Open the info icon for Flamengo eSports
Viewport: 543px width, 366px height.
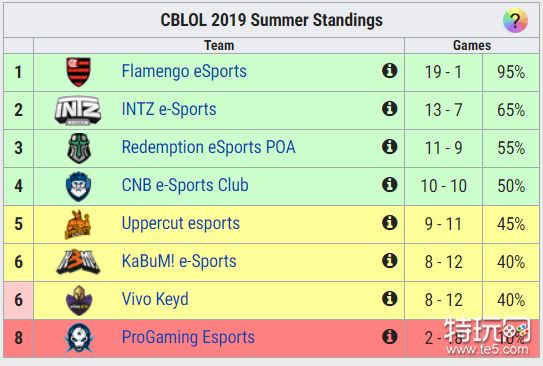click(390, 71)
